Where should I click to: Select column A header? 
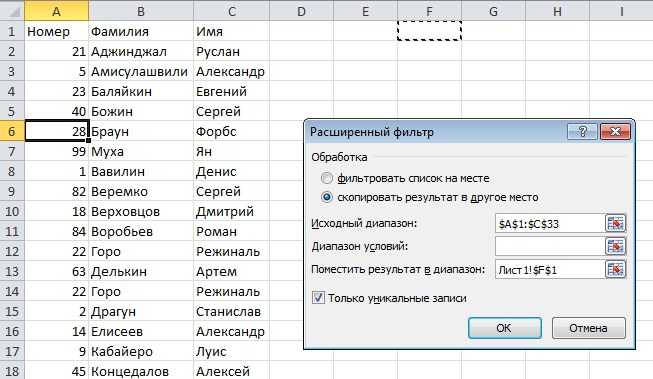tap(56, 11)
